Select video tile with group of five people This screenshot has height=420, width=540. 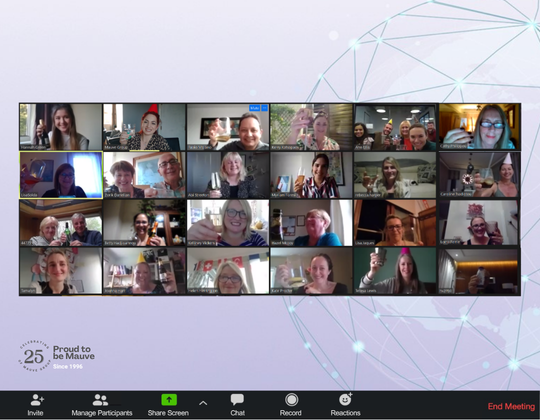pos(395,127)
